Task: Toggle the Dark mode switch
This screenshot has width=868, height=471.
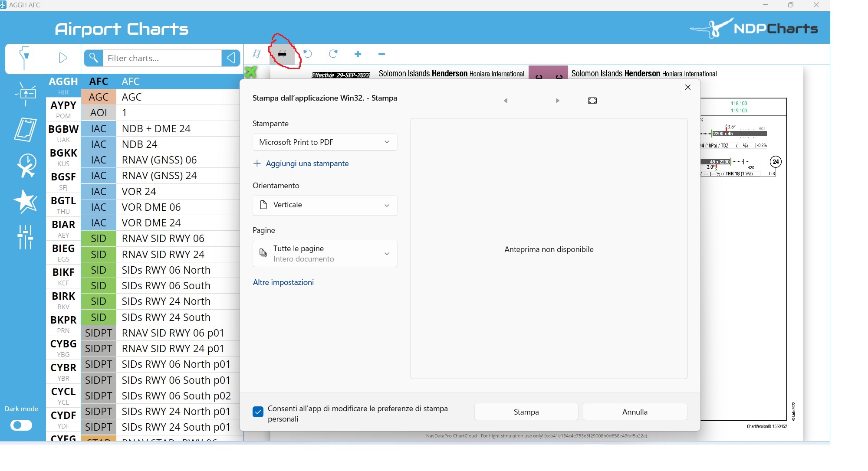Action: pos(21,425)
